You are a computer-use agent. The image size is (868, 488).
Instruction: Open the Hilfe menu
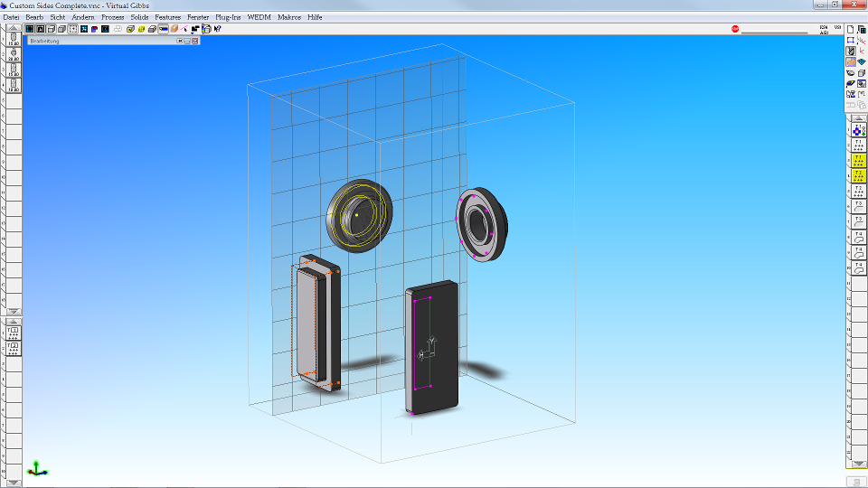[315, 17]
